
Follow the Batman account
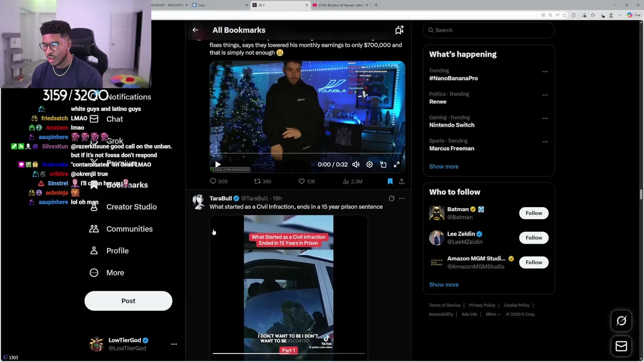click(534, 213)
